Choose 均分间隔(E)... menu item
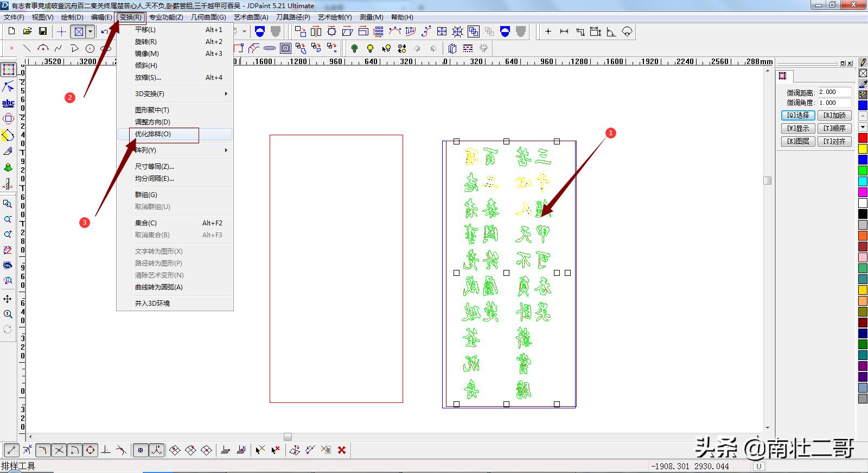This screenshot has width=868, height=473. [x=175, y=178]
